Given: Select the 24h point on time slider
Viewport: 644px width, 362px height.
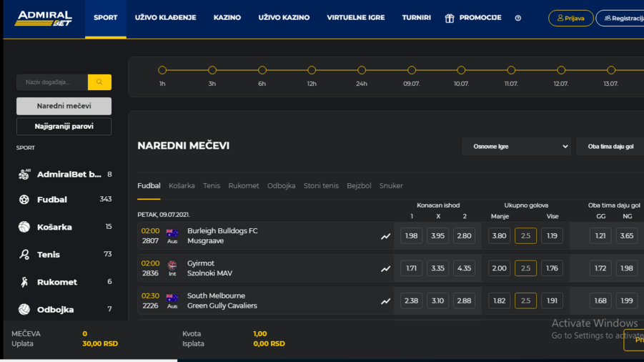Looking at the screenshot, I should [x=362, y=70].
